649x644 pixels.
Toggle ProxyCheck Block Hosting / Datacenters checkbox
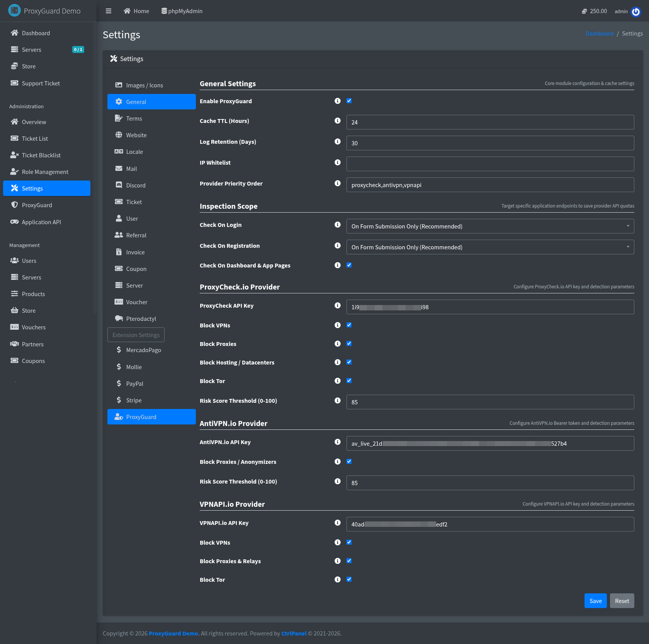coord(349,362)
